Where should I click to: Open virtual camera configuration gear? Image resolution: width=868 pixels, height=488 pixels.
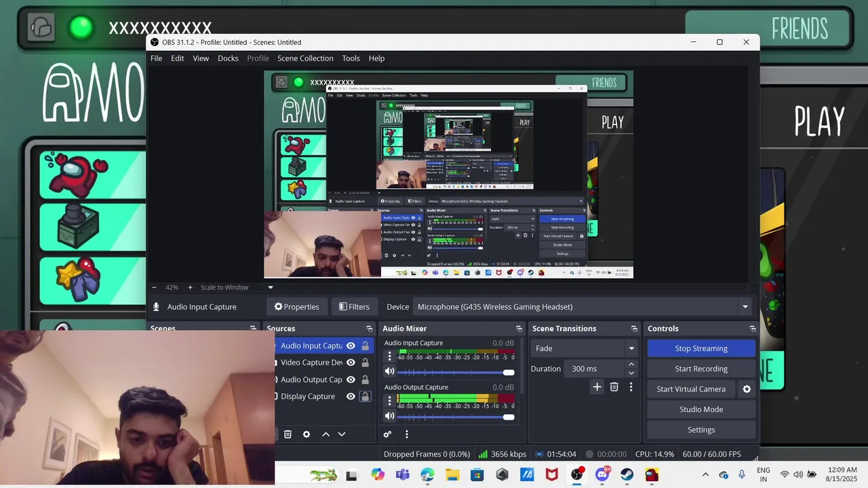(747, 389)
